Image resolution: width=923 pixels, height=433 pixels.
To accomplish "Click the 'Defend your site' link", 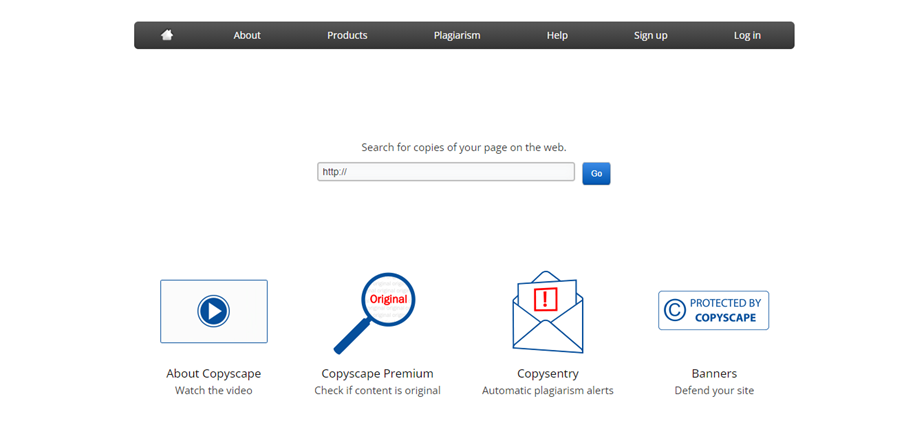I will (x=714, y=390).
